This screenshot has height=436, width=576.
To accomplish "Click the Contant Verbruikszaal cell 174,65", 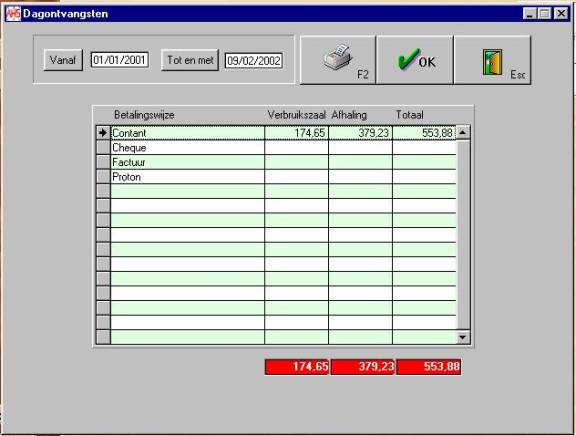I will [x=296, y=133].
